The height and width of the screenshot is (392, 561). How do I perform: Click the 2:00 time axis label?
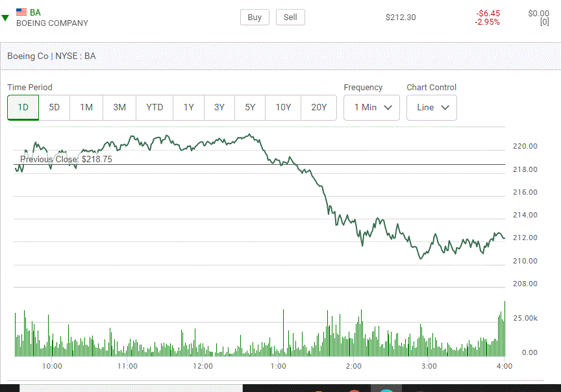[x=353, y=366]
